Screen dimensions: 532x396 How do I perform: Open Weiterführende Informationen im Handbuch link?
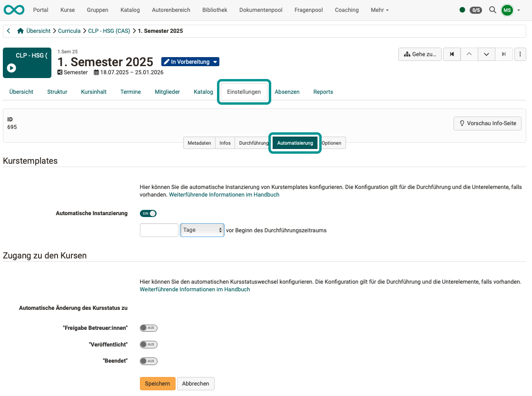pyautogui.click(x=224, y=195)
